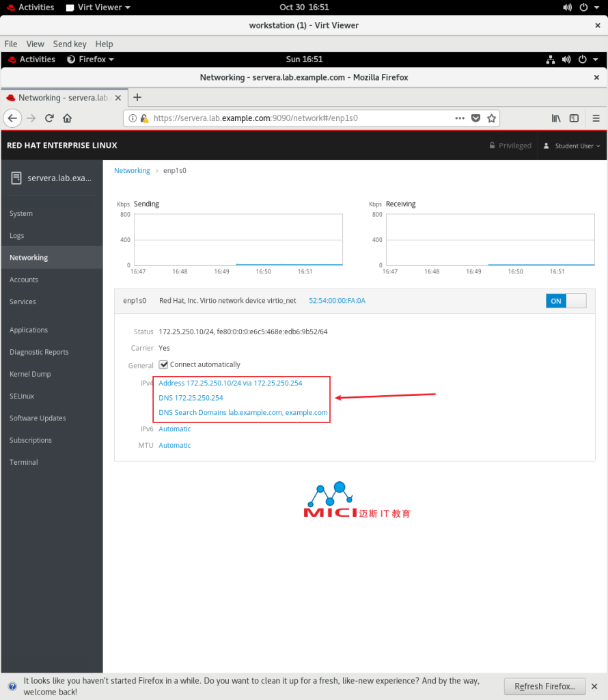The image size is (608, 700).
Task: Open the Help menu in Virt Viewer
Action: click(104, 44)
